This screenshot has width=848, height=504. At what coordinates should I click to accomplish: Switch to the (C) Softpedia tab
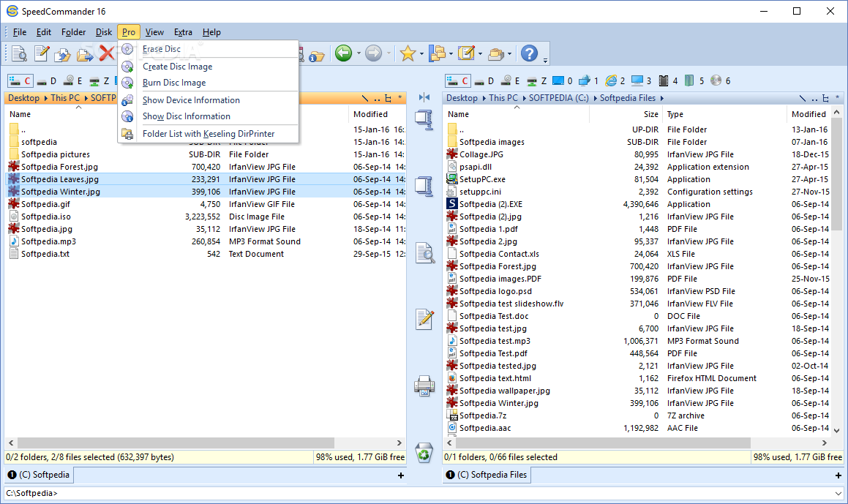[40, 475]
